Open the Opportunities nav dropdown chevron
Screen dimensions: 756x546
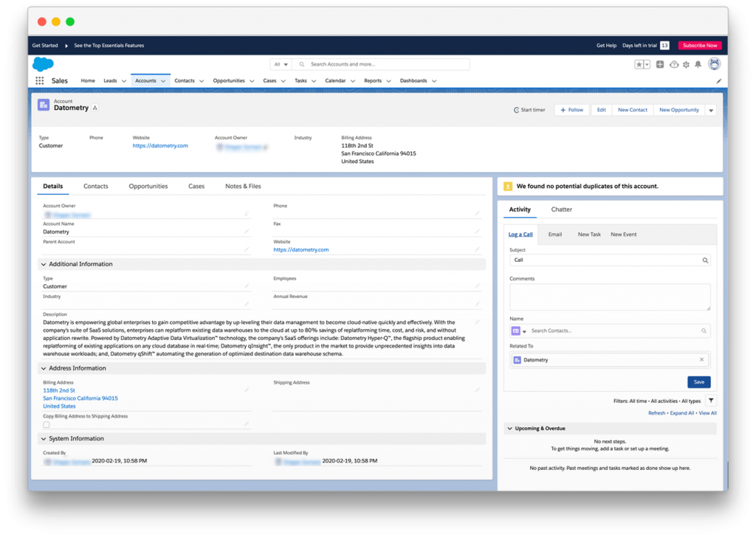pyautogui.click(x=252, y=81)
